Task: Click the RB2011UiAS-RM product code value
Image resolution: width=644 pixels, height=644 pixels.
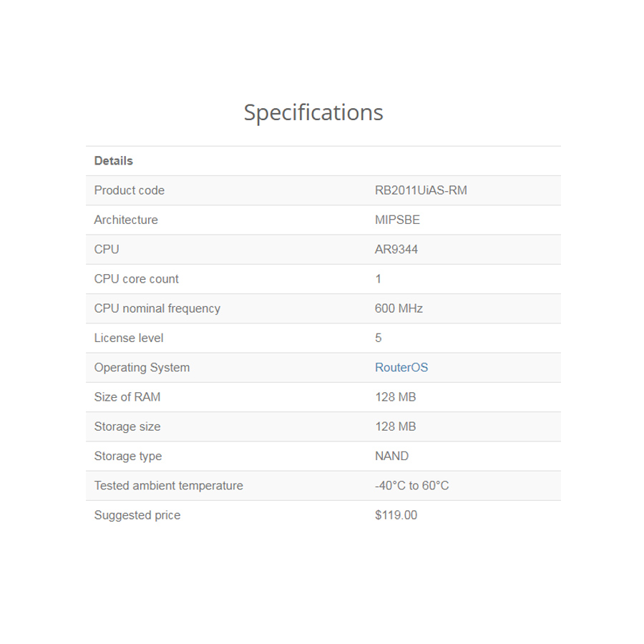Action: tap(421, 190)
